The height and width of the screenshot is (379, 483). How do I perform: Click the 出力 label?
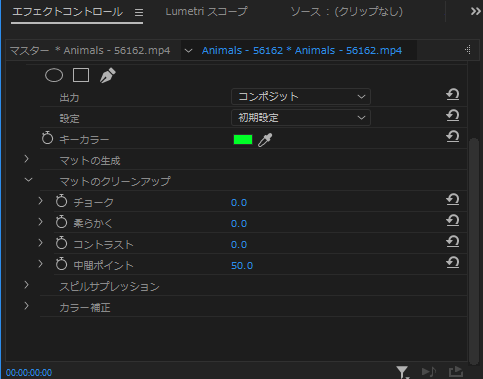(70, 98)
